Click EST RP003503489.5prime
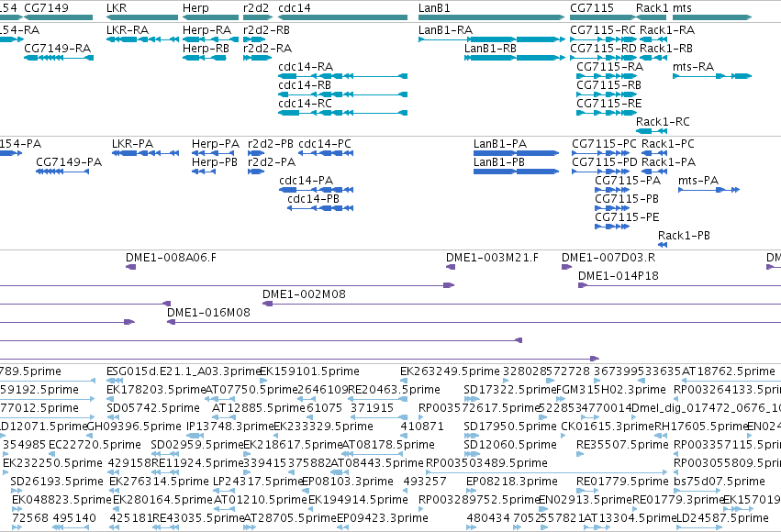The width and height of the screenshot is (781, 532). tap(546, 472)
